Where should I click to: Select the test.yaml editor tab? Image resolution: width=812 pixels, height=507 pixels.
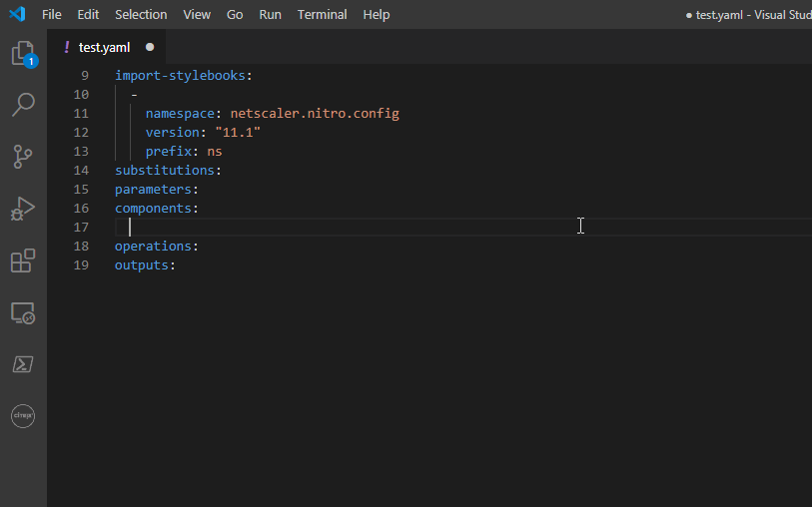pyautogui.click(x=107, y=47)
